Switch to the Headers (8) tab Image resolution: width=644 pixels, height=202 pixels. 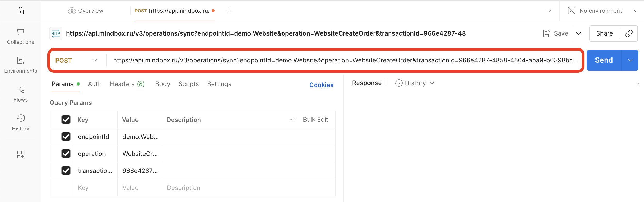127,84
